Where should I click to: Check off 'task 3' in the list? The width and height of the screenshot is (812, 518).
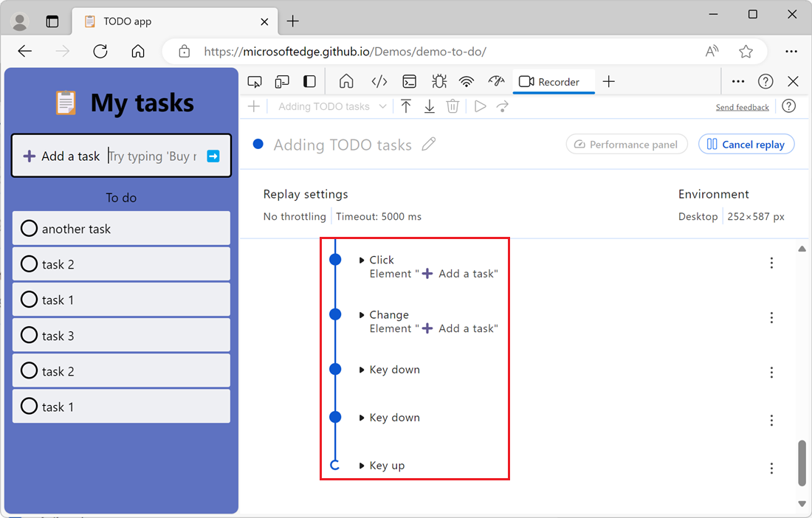29,335
